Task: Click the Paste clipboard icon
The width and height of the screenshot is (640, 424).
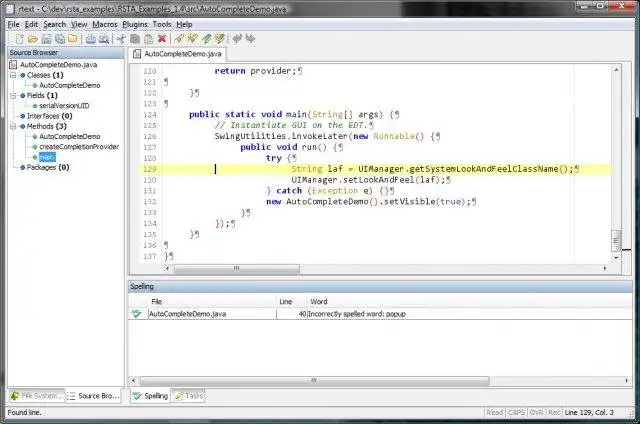Action: click(149, 39)
